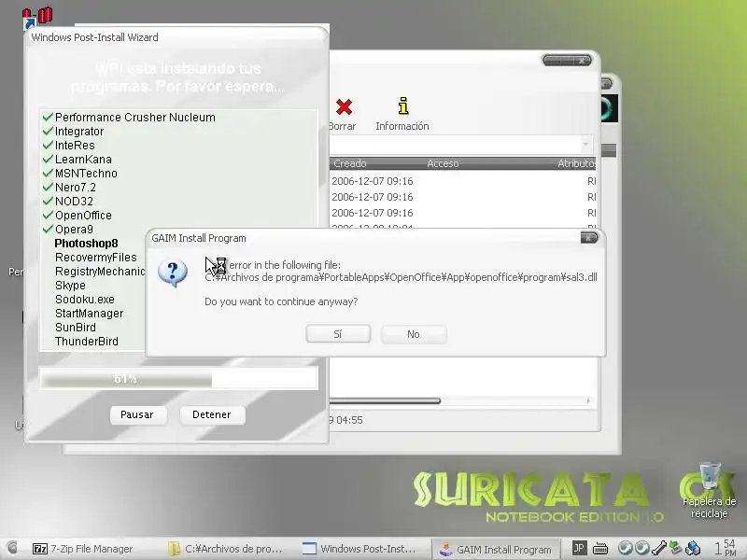
Task: Click the taskbar clock showing 1:54 PM
Action: tap(726, 548)
